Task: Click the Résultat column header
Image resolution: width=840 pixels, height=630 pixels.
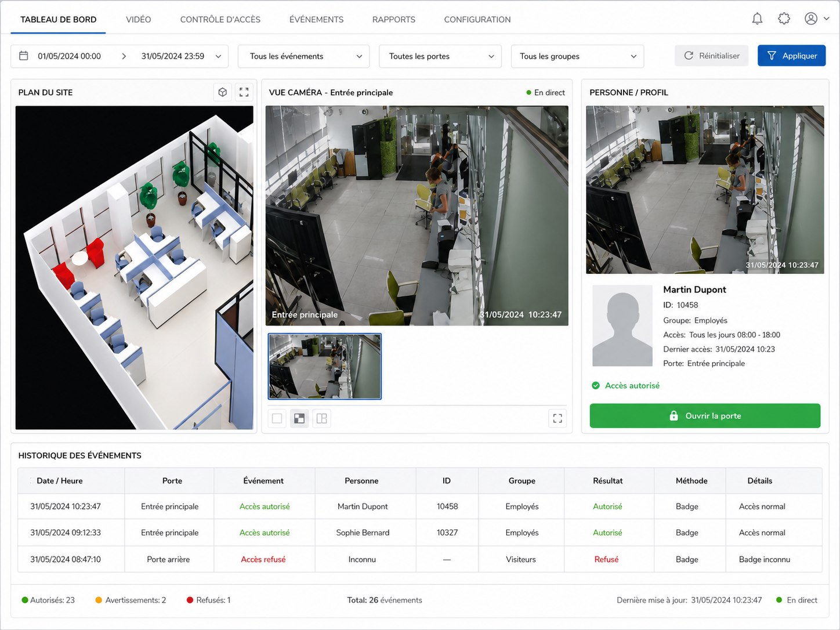Action: click(608, 481)
